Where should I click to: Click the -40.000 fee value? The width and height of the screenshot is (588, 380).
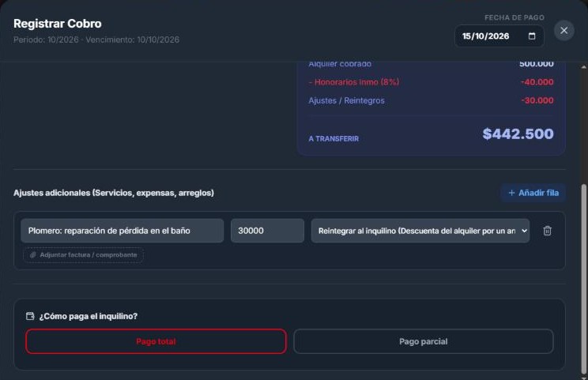(537, 82)
